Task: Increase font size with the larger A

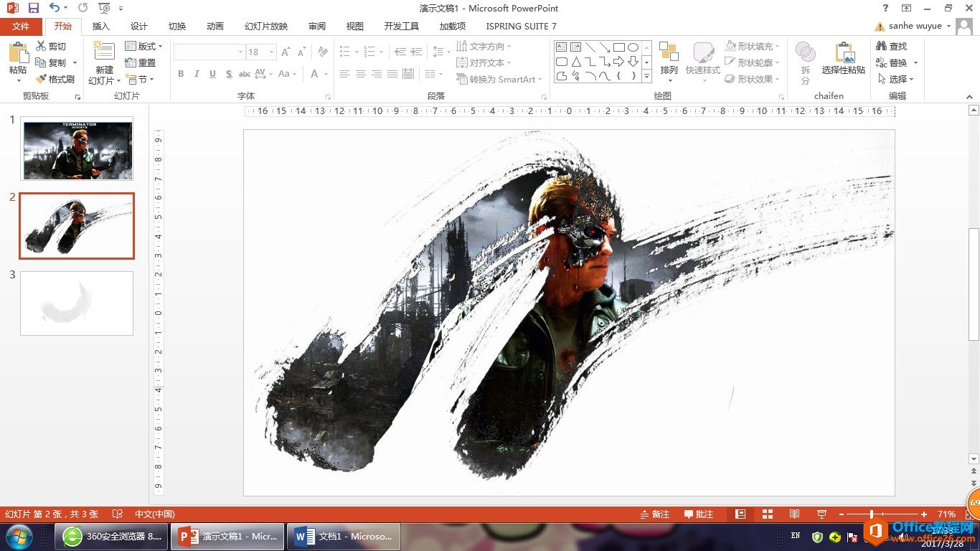Action: tap(286, 52)
